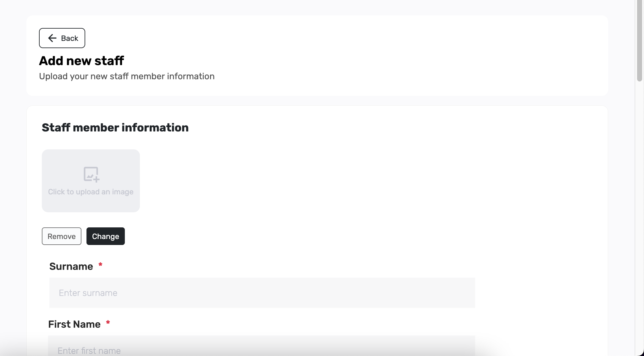Select the 'Staff member information' heading

[115, 128]
